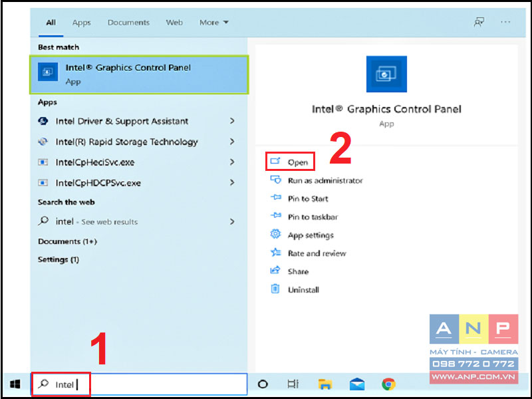Click the feedback icon in search header

coord(479,23)
